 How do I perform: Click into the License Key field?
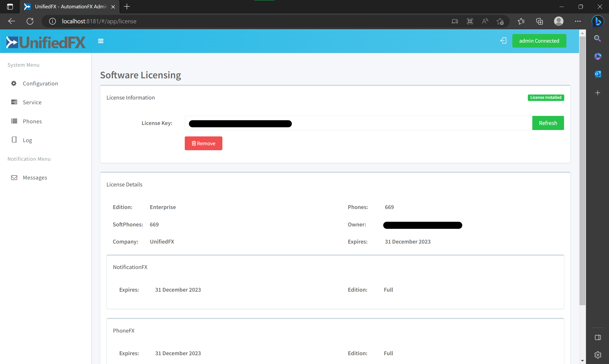pos(358,123)
